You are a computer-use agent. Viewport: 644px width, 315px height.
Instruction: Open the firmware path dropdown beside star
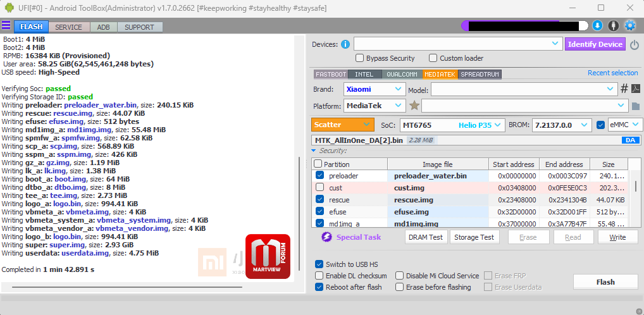coord(525,106)
